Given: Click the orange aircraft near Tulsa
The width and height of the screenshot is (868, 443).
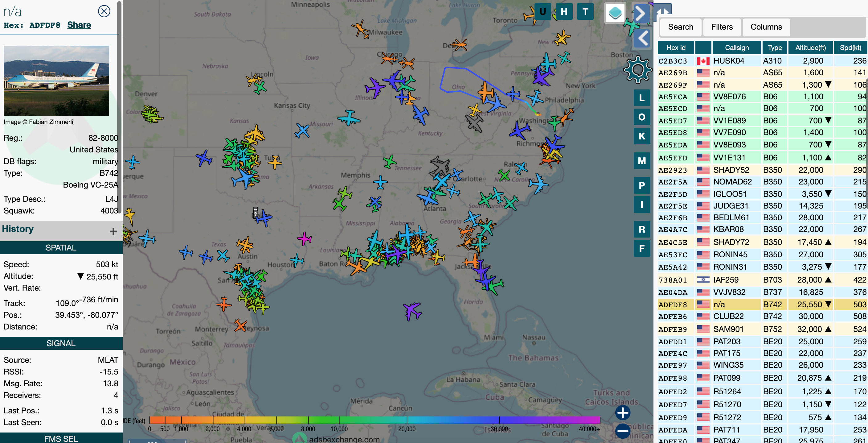Looking at the screenshot, I should click(x=275, y=162).
